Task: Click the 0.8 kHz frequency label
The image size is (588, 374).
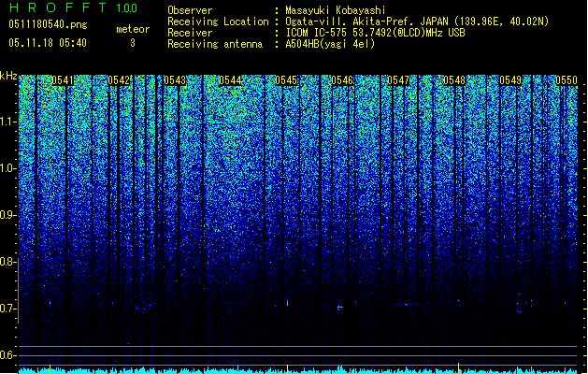Action: [7, 262]
